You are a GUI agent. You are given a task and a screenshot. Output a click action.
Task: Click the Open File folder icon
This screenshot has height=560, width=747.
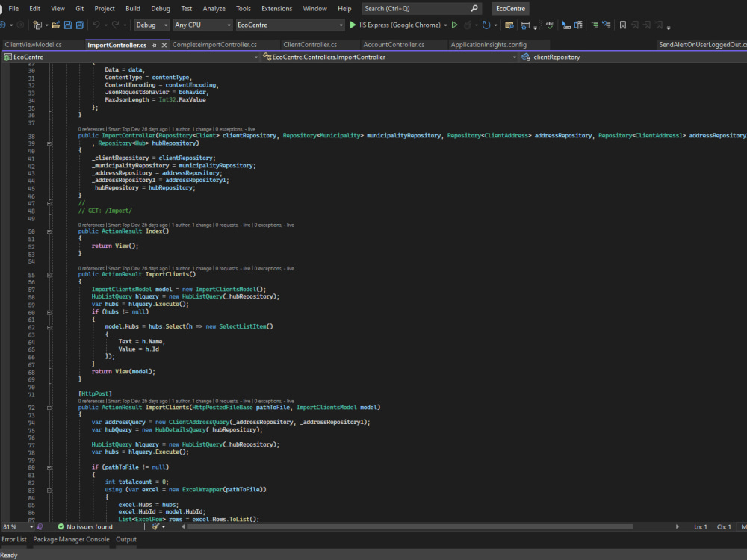pos(56,25)
